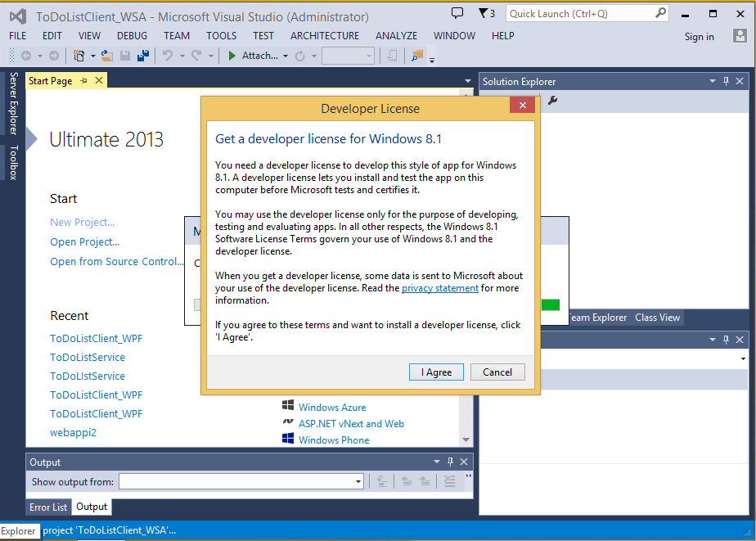Click the Save All toolbar icon
Image resolution: width=756 pixels, height=541 pixels.
coord(142,56)
